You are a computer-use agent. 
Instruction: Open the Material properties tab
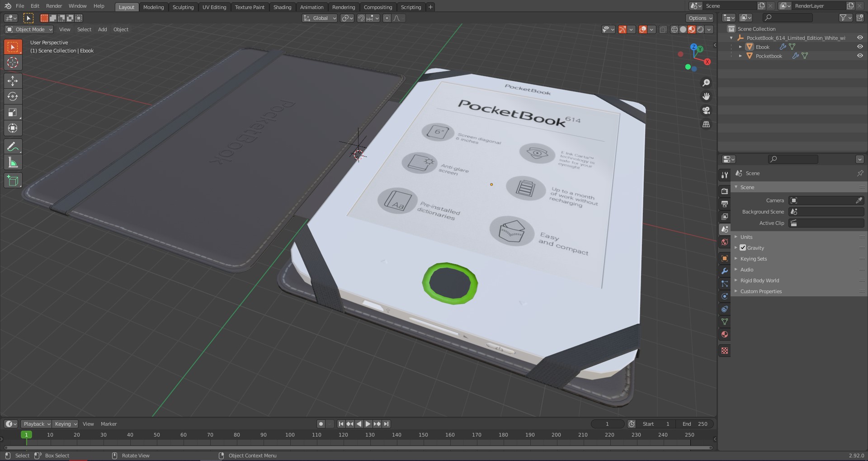[725, 334]
